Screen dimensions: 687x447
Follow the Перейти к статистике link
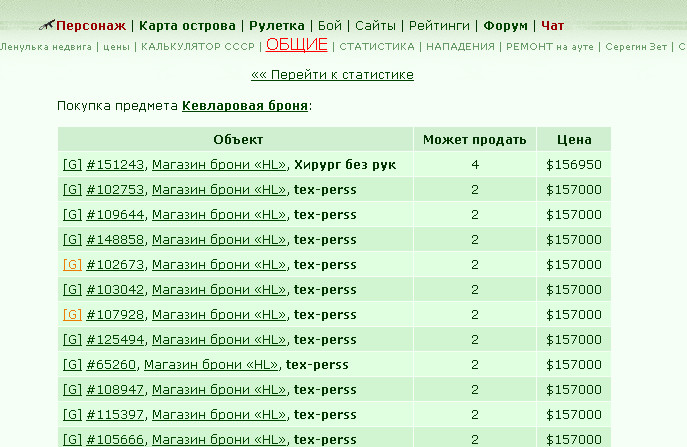pyautogui.click(x=332, y=74)
